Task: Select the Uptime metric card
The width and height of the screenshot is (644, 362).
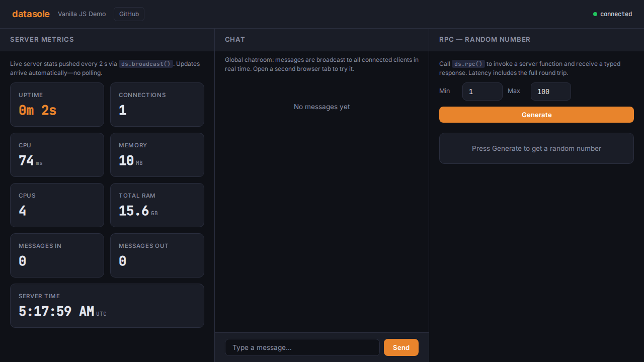Action: click(57, 105)
